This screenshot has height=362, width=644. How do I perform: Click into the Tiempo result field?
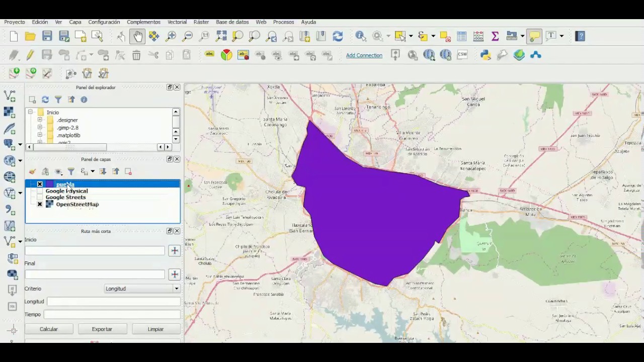coord(112,314)
